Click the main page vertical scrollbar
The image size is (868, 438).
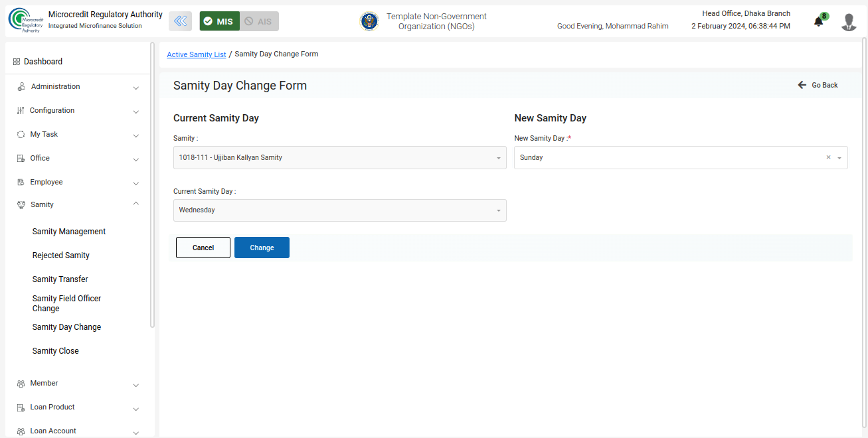pos(864,232)
